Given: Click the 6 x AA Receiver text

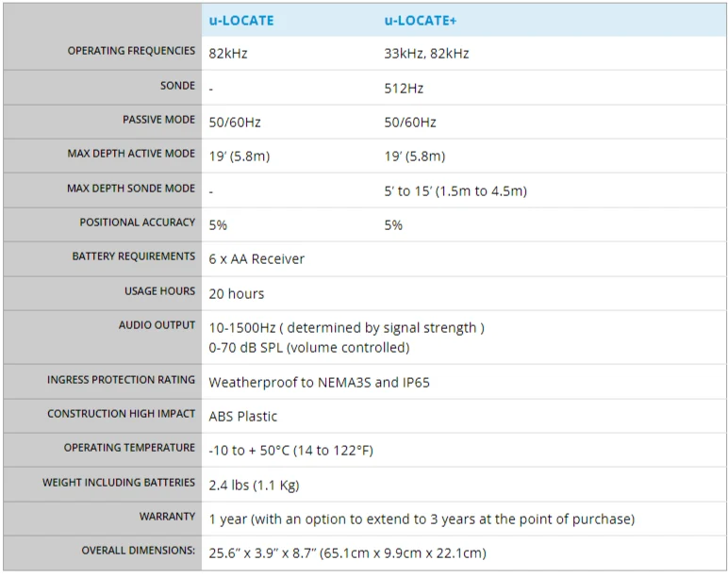Looking at the screenshot, I should click(256, 258).
